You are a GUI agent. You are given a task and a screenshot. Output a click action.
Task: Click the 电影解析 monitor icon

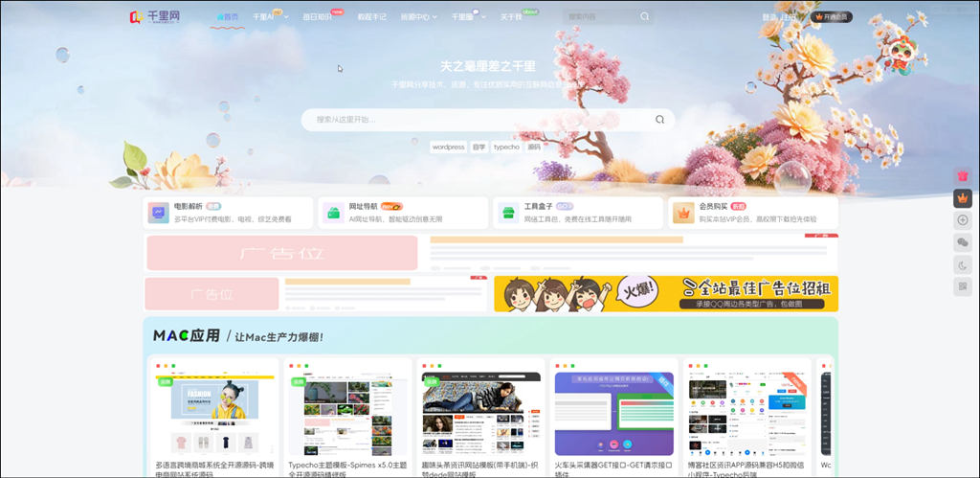tap(159, 213)
